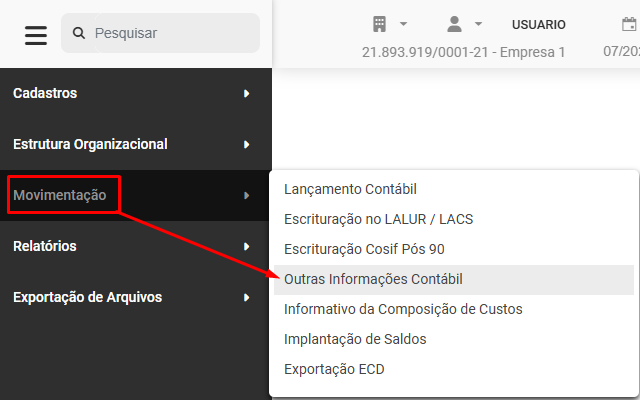Expand the dropdown arrow beside user icon
Viewport: 640px width, 400px height.
pos(478,24)
